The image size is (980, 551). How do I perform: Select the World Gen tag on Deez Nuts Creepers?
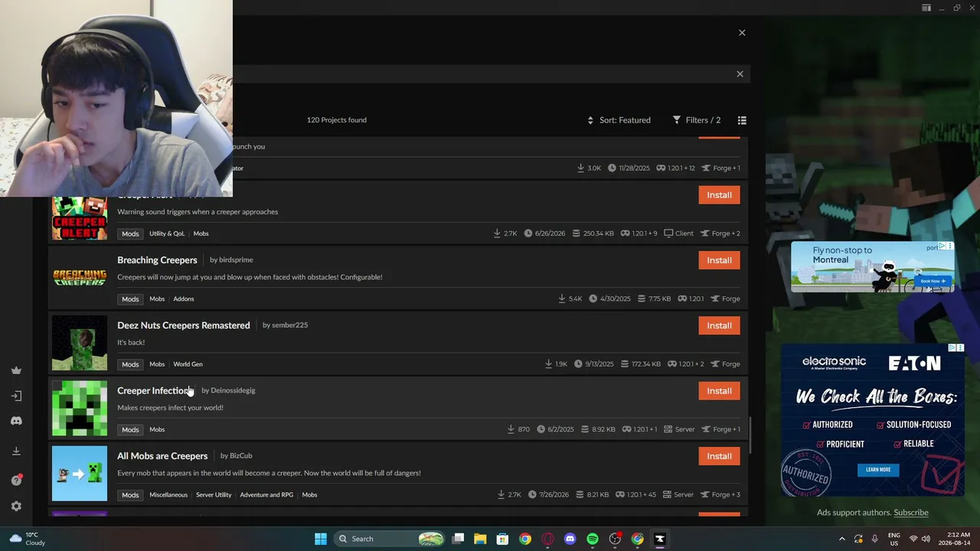[x=188, y=364]
